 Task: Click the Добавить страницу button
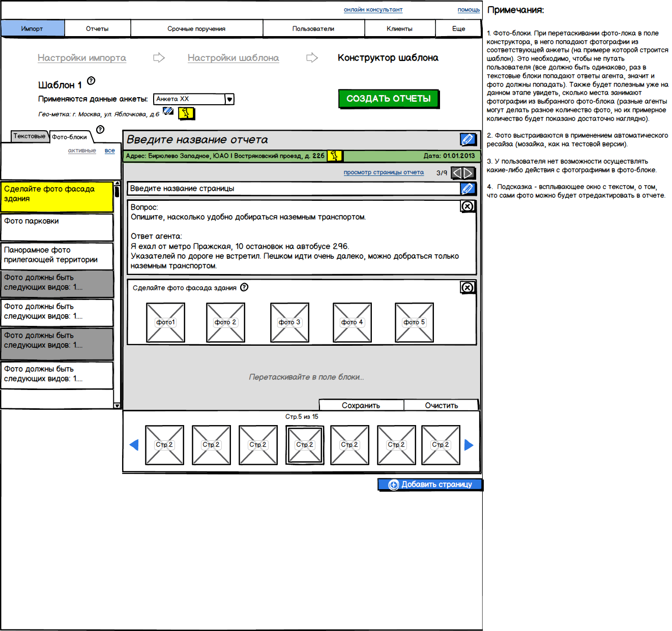click(430, 485)
